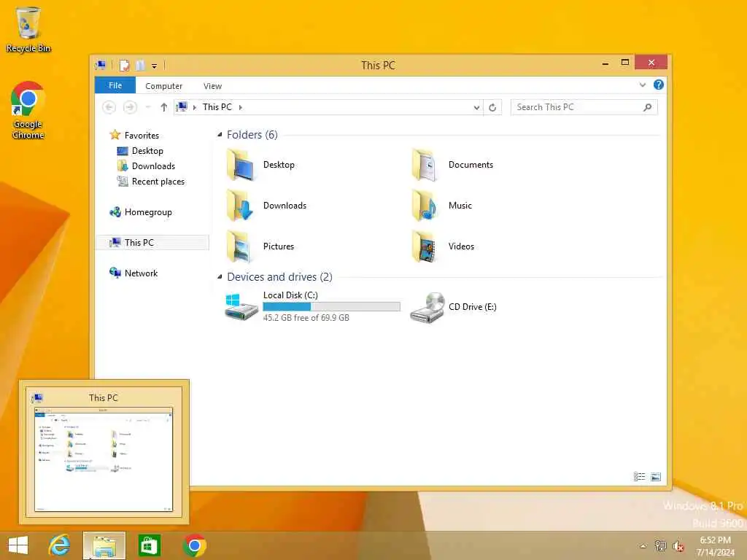Switch to Large icons view icon
This screenshot has height=560, width=747.
656,477
